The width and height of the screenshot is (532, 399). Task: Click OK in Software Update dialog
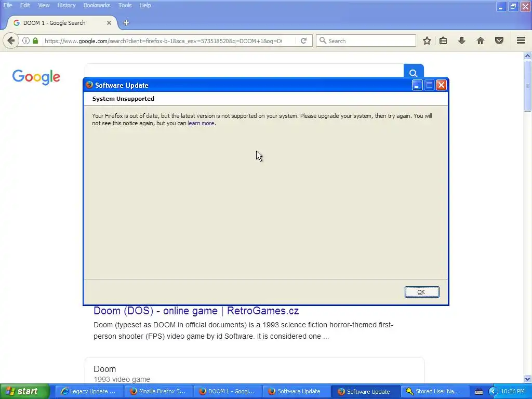point(422,292)
